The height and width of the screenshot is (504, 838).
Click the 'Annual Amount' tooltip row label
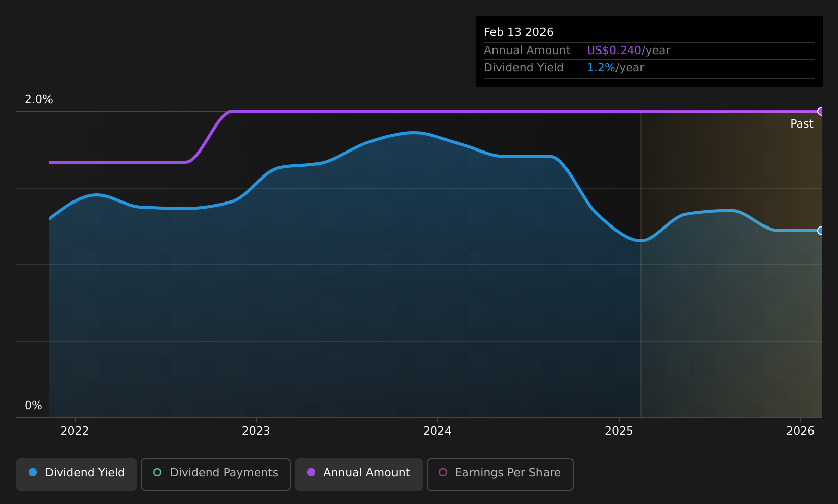coord(527,51)
